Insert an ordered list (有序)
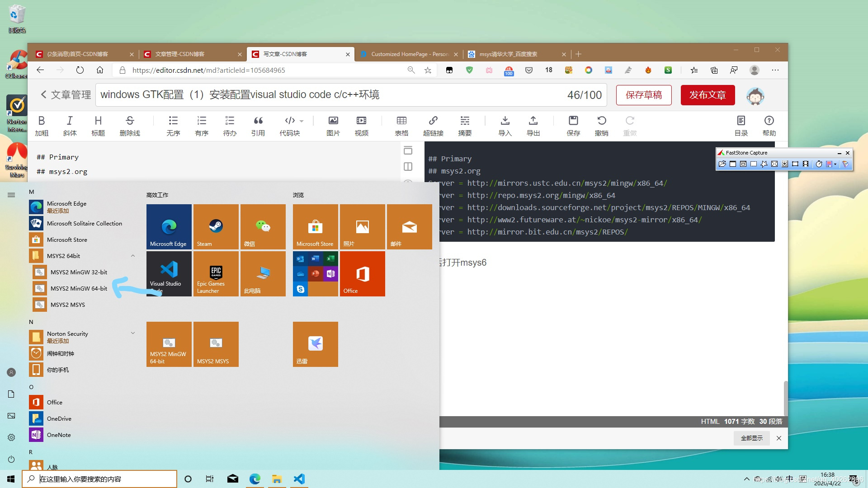 202,126
